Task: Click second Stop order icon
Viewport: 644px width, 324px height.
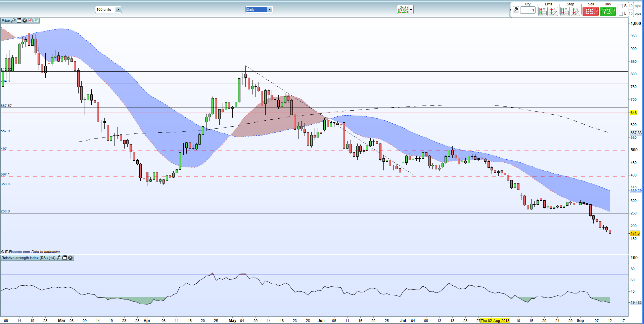Action: (576, 11)
